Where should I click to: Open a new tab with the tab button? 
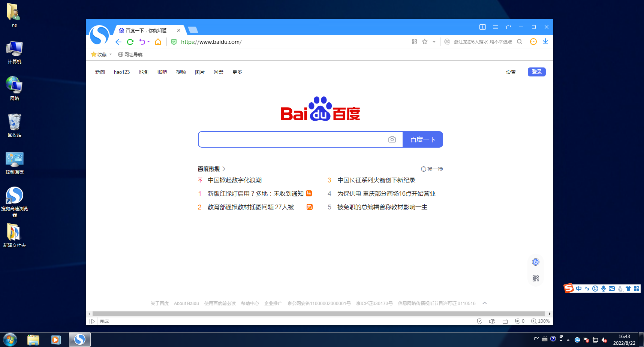(x=193, y=30)
